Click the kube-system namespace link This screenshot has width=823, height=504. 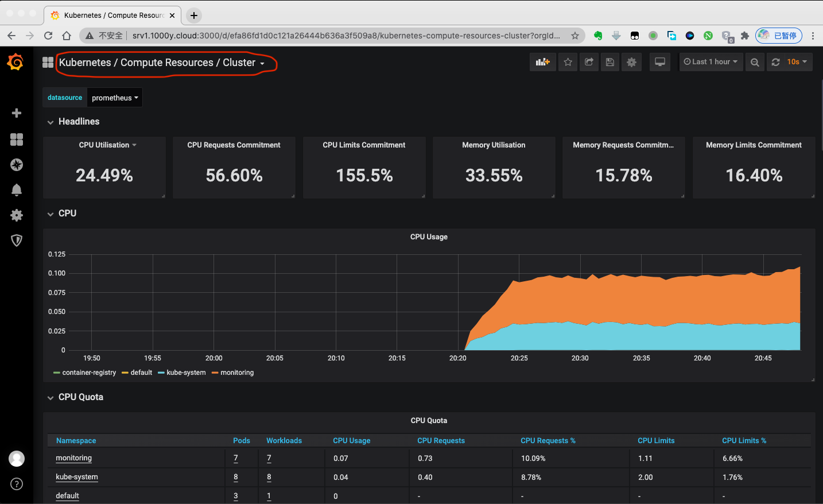pos(77,477)
